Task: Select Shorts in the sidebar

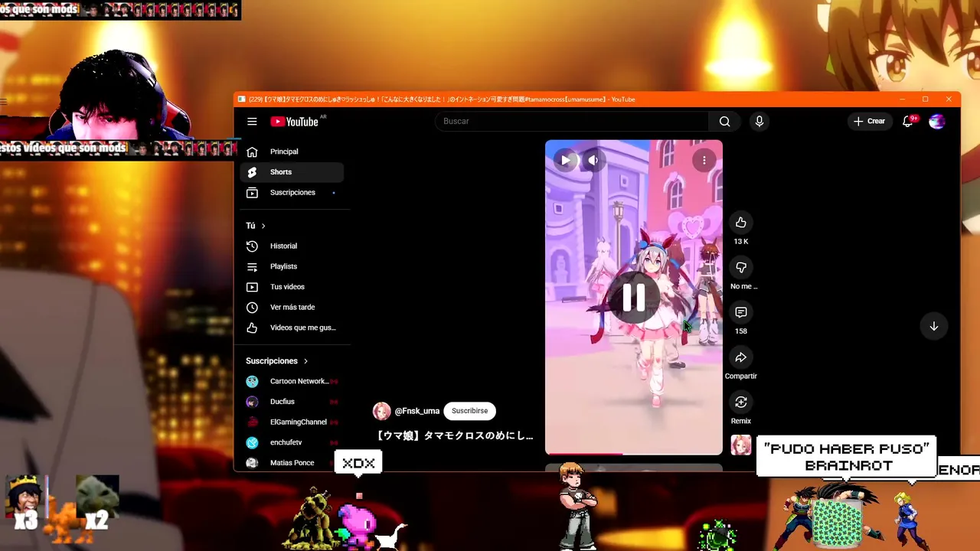Action: 292,172
